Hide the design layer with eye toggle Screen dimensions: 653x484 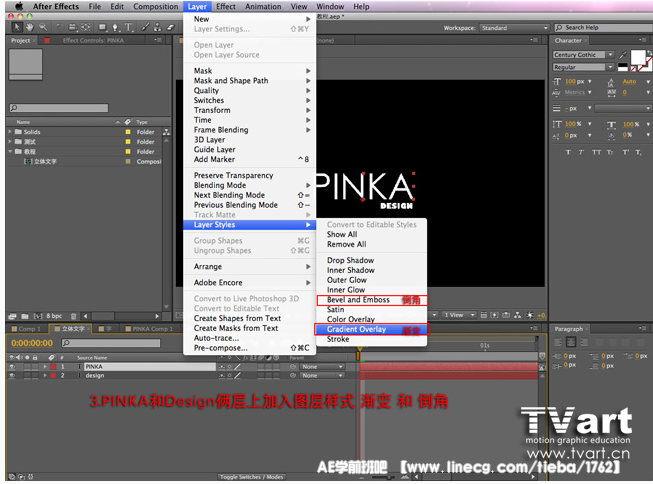point(12,376)
